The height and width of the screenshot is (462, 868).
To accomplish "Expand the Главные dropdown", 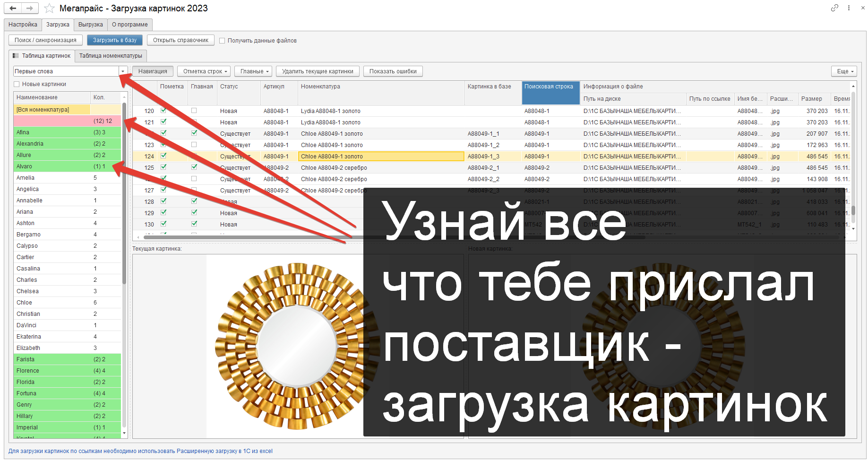I will pyautogui.click(x=253, y=71).
